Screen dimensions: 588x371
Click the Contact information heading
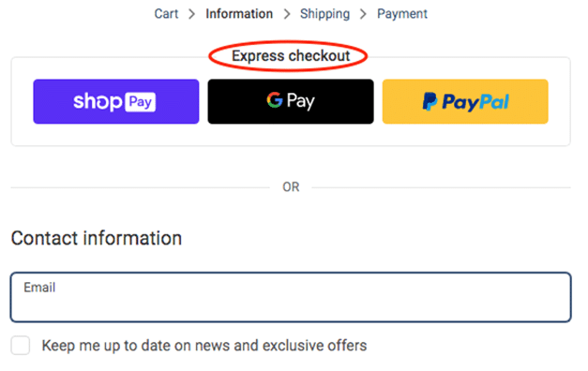(x=97, y=238)
